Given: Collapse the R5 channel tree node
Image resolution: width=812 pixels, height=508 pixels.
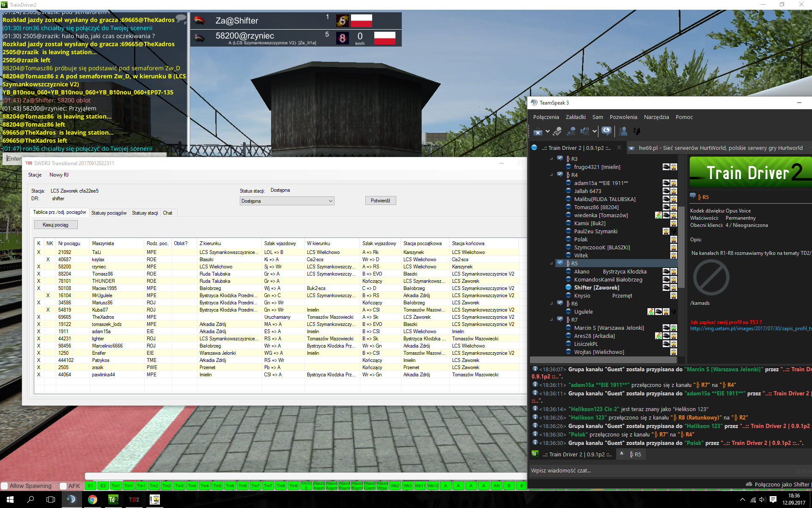Looking at the screenshot, I should (551, 263).
